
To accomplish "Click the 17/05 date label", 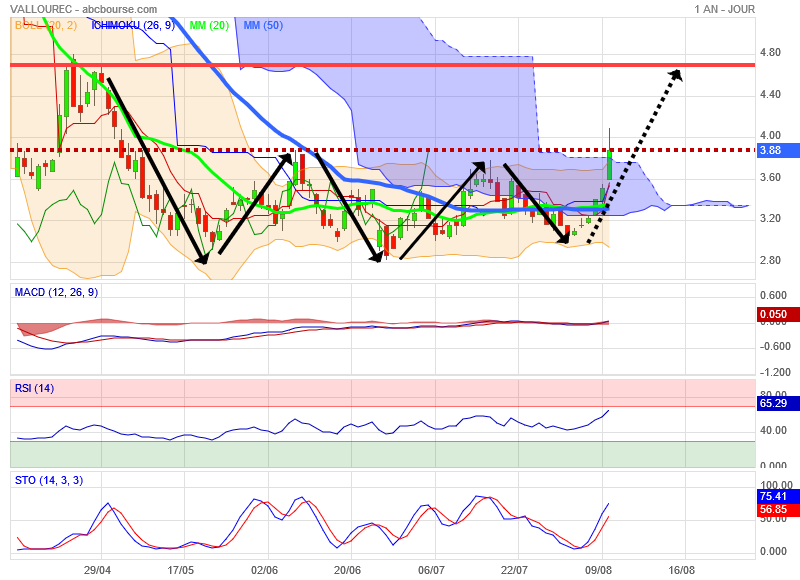I will tap(181, 570).
